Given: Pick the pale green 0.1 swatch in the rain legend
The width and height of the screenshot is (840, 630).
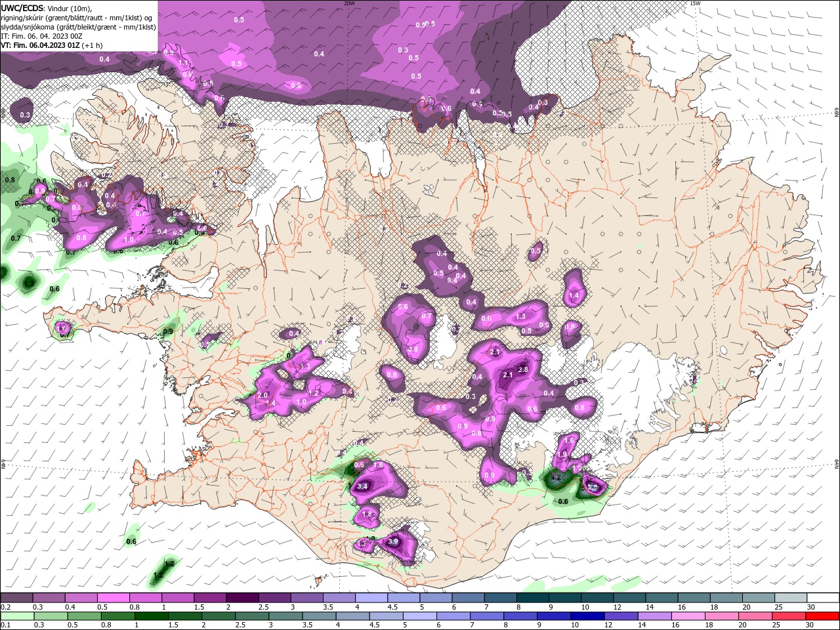Looking at the screenshot, I should pyautogui.click(x=17, y=616).
